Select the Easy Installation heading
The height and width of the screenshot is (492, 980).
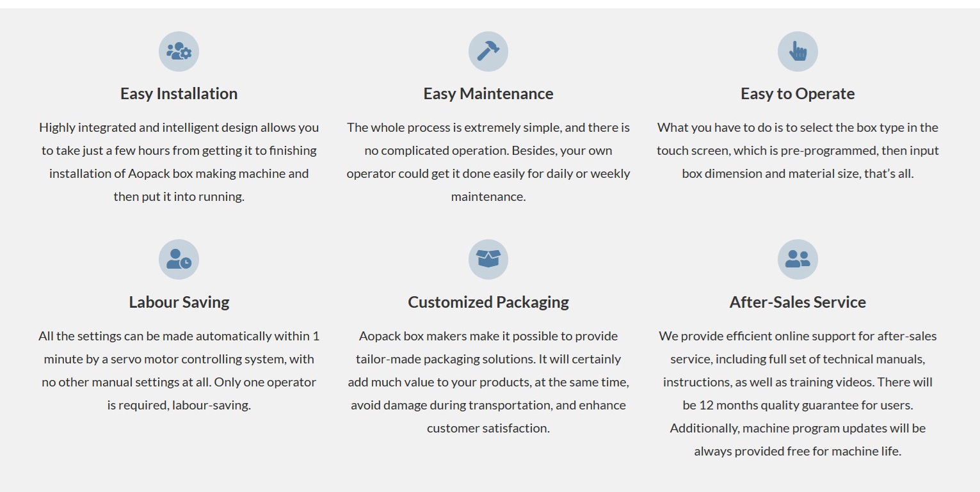[179, 93]
